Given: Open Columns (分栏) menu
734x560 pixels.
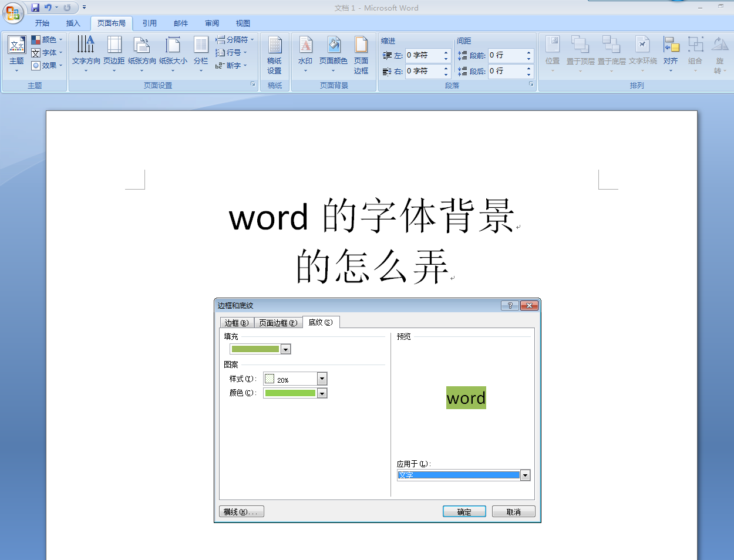Looking at the screenshot, I should pos(201,53).
